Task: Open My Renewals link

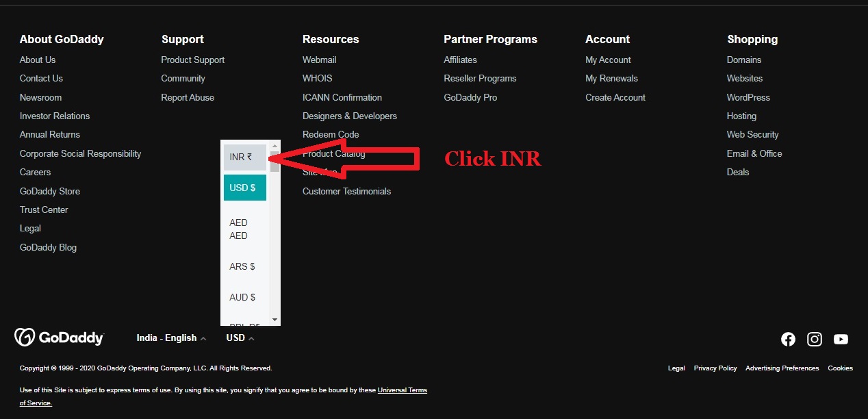Action: [611, 78]
